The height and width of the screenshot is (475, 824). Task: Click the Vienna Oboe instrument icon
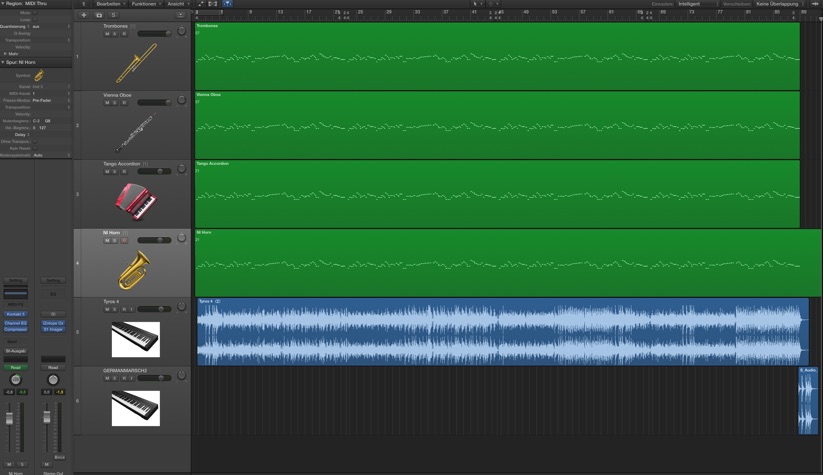136,132
